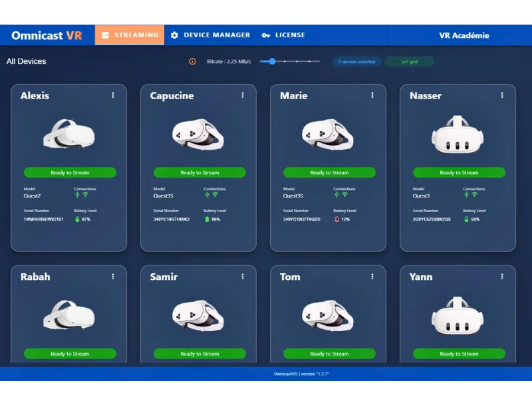Click the red low battery icon on Marie card

click(336, 219)
